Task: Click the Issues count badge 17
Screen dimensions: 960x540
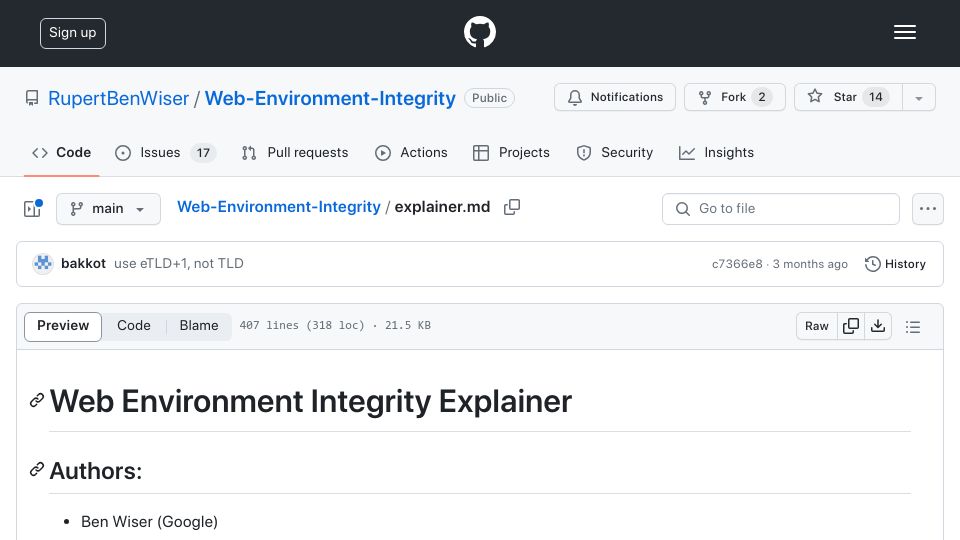Action: [203, 152]
